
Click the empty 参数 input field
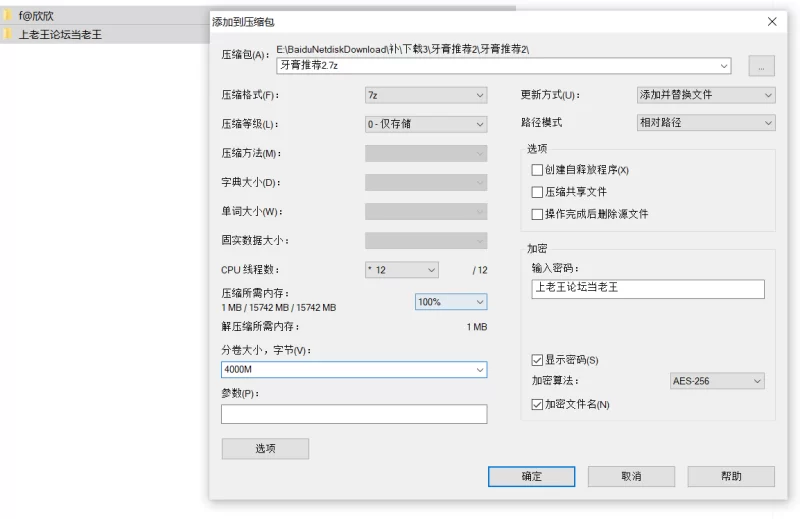354,414
